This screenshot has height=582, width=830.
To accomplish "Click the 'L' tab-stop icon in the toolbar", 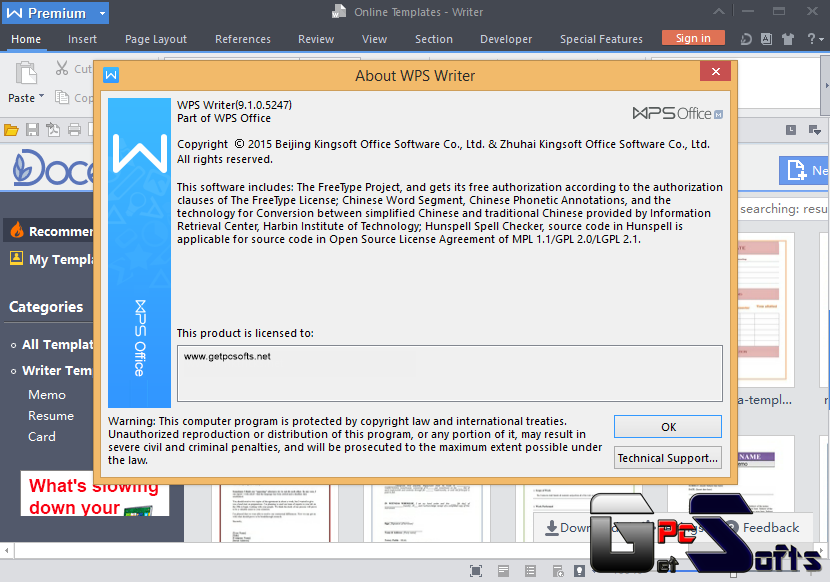I will click(x=791, y=130).
